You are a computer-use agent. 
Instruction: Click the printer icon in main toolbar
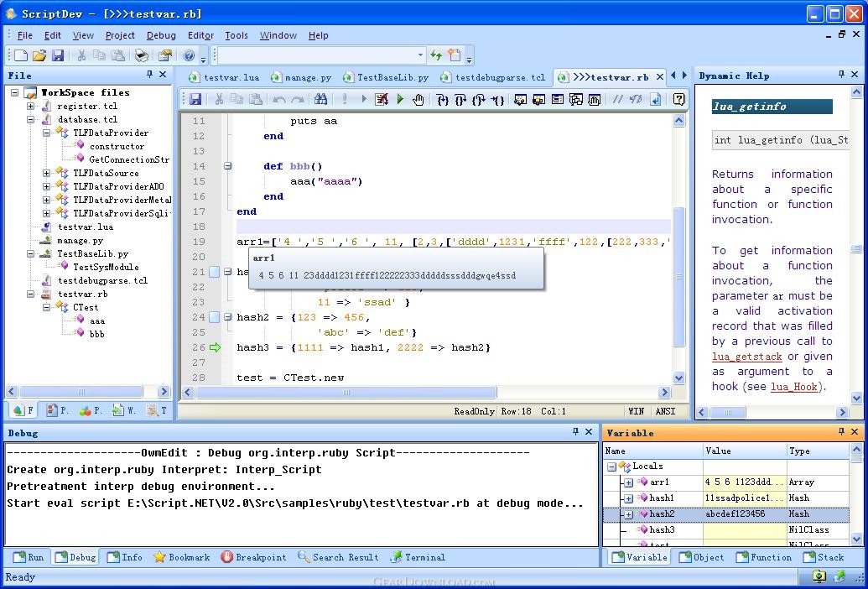[x=142, y=55]
